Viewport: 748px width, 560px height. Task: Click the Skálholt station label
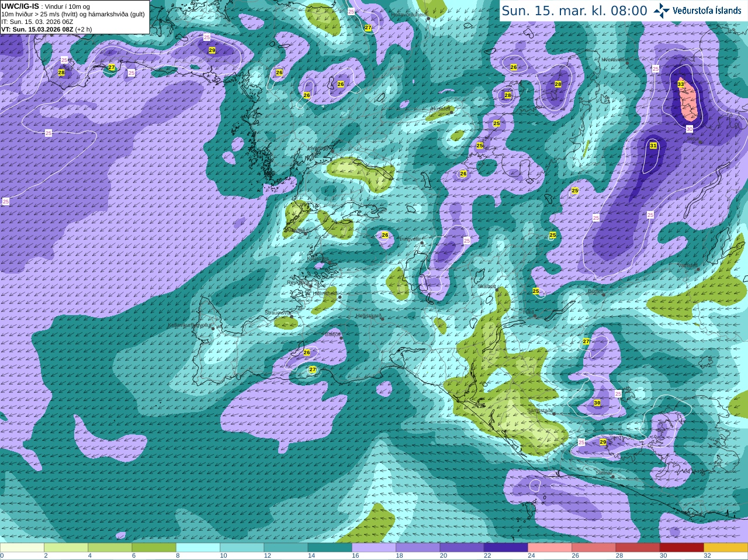[487, 286]
